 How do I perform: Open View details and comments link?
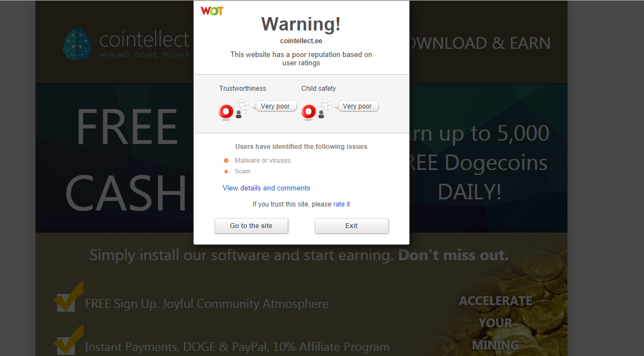click(266, 188)
